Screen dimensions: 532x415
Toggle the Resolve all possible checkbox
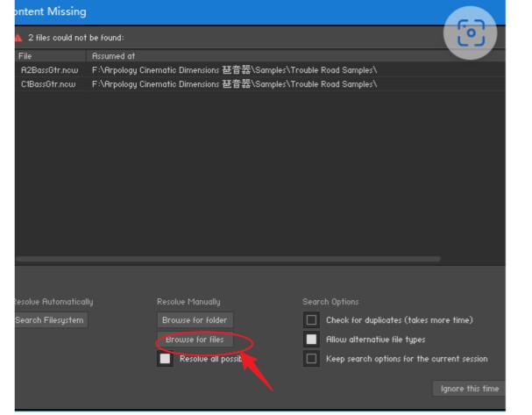click(x=165, y=359)
